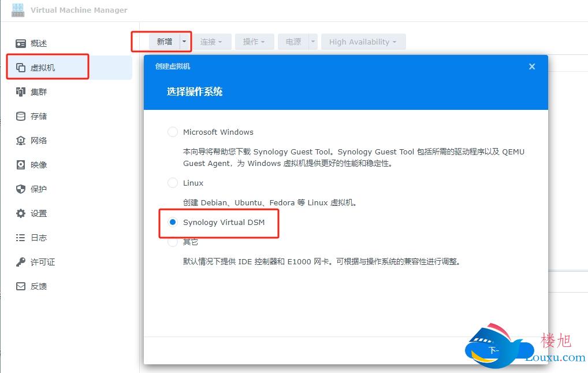Click the Virtual Machine Manager title text
Image resolution: width=588 pixels, height=373 pixels.
(x=79, y=10)
